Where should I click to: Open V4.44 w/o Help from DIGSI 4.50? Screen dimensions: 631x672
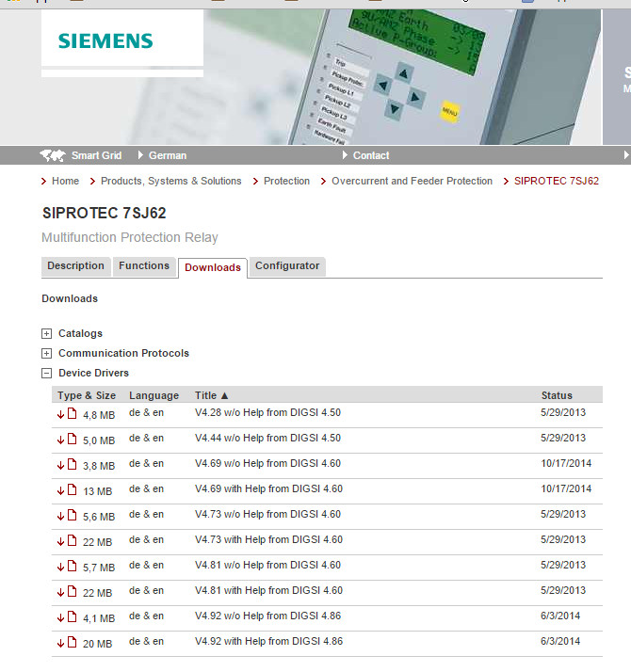coord(267,438)
